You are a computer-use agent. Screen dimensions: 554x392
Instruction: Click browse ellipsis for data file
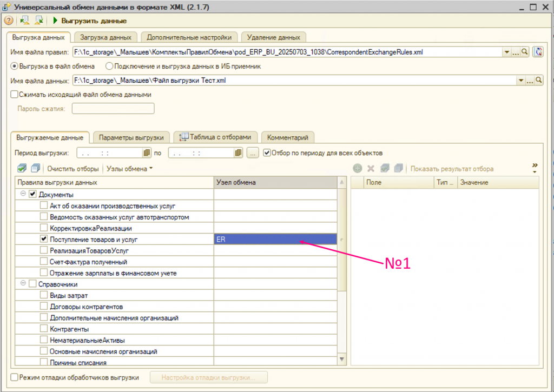click(530, 80)
